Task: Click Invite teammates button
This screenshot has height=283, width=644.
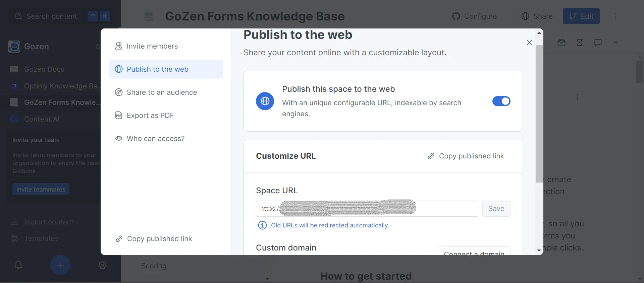Action: tap(41, 189)
